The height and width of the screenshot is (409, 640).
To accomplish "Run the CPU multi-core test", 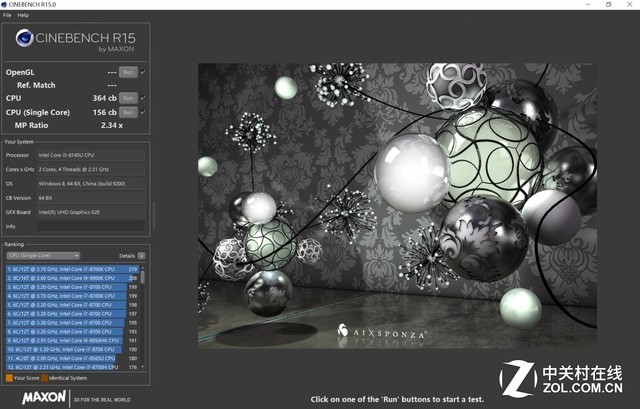I will [x=127, y=98].
